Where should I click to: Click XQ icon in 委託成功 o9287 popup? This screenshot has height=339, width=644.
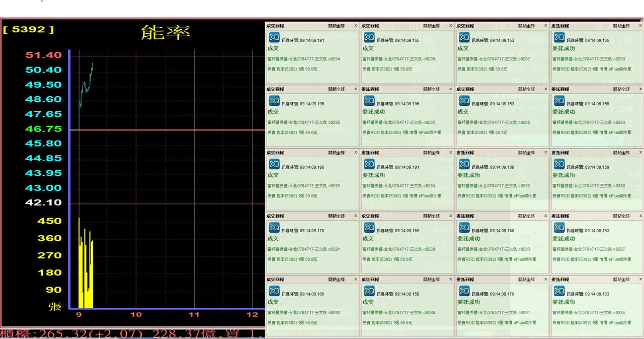tap(559, 228)
